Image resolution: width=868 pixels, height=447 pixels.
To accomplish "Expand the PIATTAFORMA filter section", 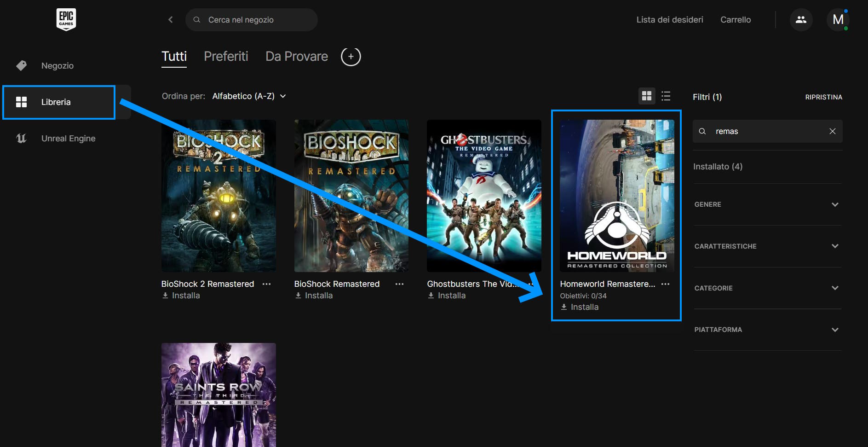I will click(767, 330).
